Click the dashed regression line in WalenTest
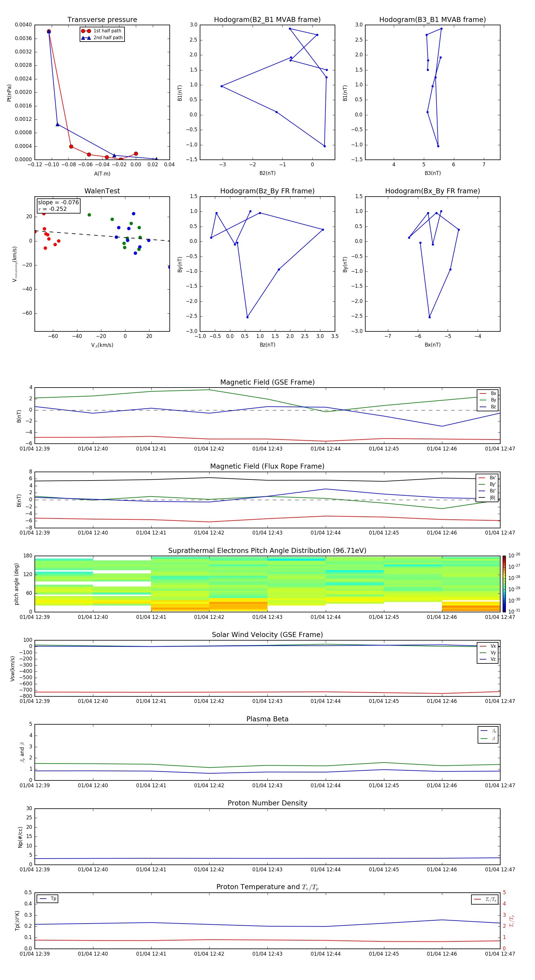535x980 pixels. point(102,236)
